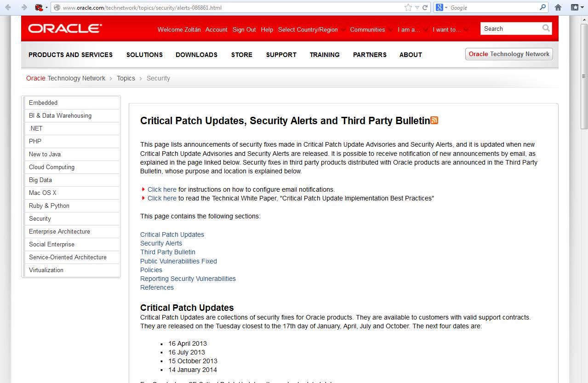The height and width of the screenshot is (383, 588).
Task: Click the RSS feed icon beside page title
Action: (434, 120)
